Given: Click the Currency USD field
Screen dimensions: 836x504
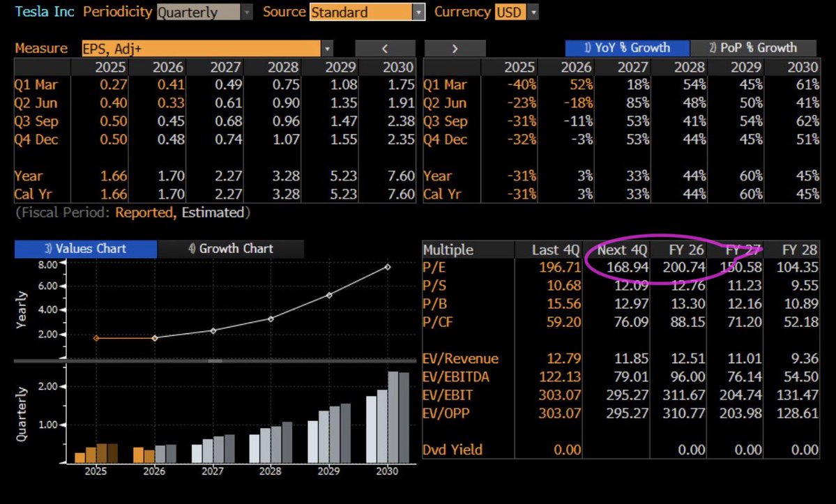Looking at the screenshot, I should tap(510, 12).
